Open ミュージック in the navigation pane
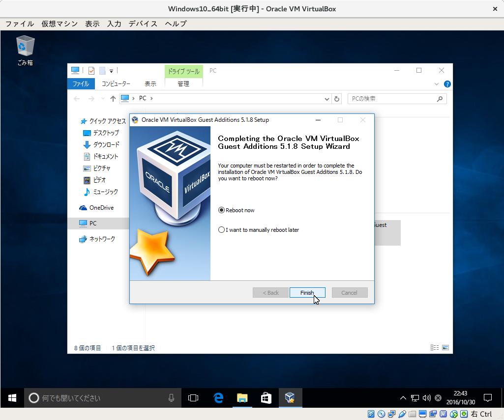Viewport: 504px width, 420px height. 101,192
